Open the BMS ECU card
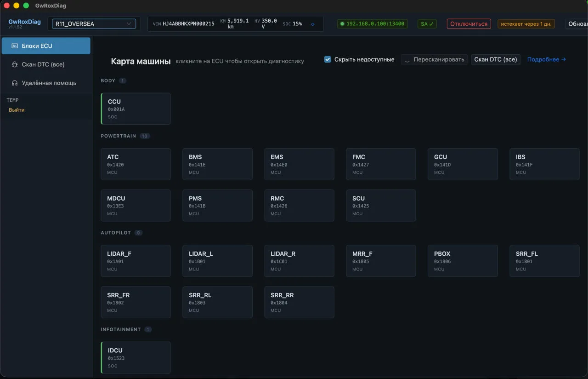Image resolution: width=588 pixels, height=379 pixels. [218, 164]
